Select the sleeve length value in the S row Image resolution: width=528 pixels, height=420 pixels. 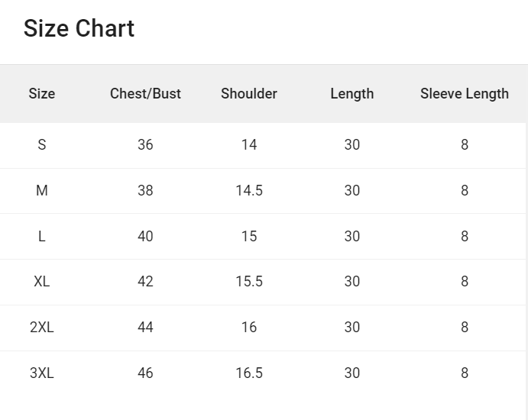tap(465, 145)
